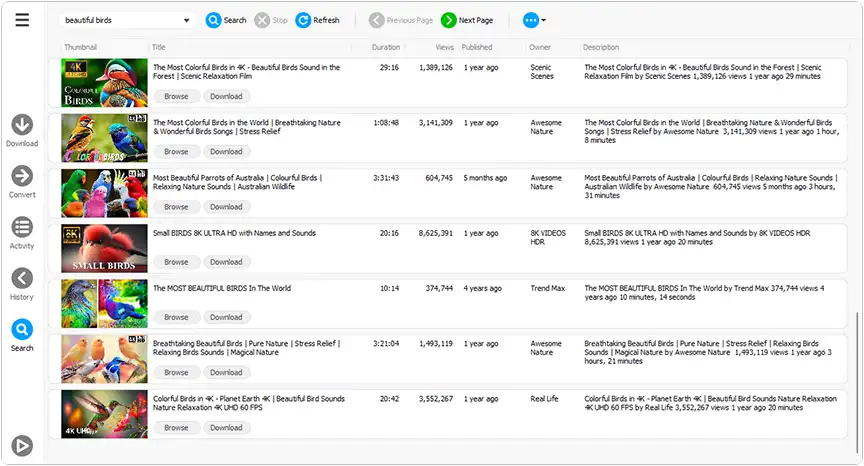The height and width of the screenshot is (466, 864).
Task: Click the 'Breathtaking Beautiful Birds' thumbnail
Action: [105, 359]
